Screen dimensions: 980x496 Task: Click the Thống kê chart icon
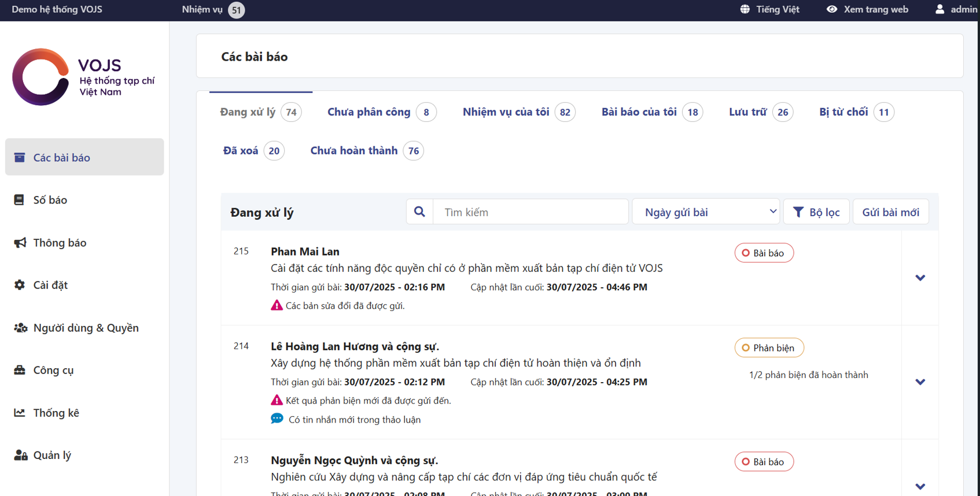click(20, 413)
